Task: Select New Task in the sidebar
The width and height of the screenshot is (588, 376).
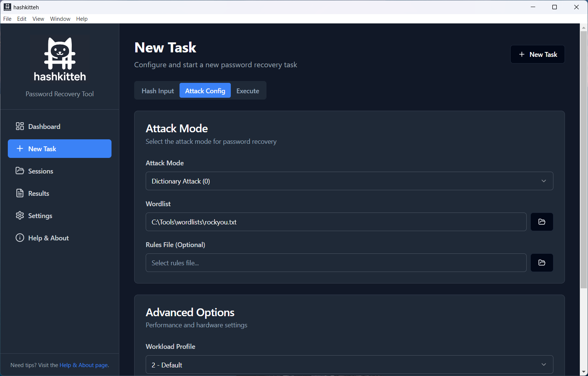Action: click(59, 149)
